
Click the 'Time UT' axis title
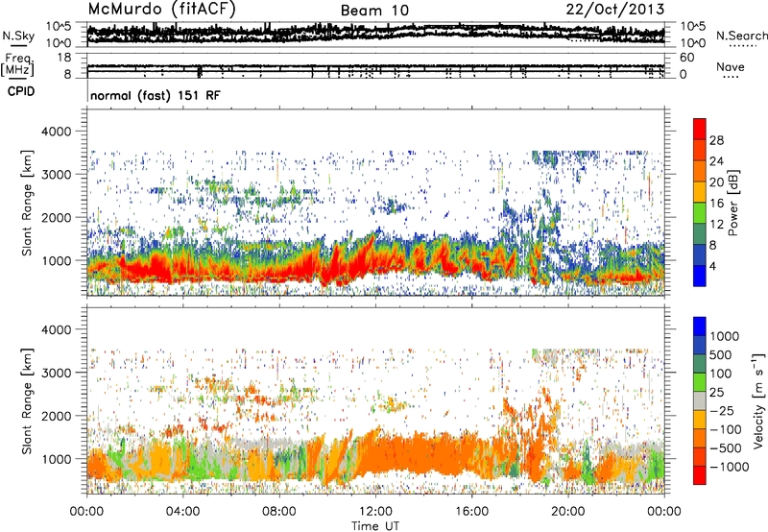375,526
